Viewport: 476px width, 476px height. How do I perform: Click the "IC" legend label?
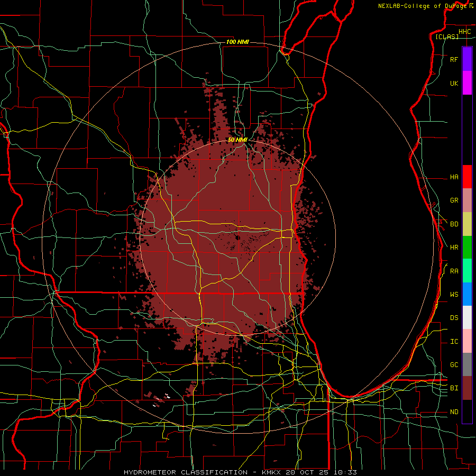[x=454, y=342]
